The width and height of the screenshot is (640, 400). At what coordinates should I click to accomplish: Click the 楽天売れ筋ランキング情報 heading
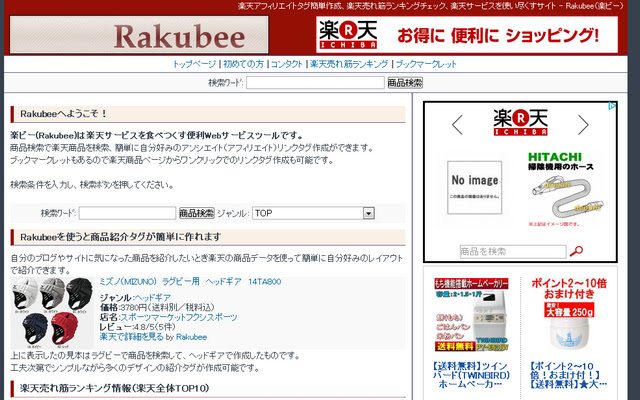[x=208, y=388]
